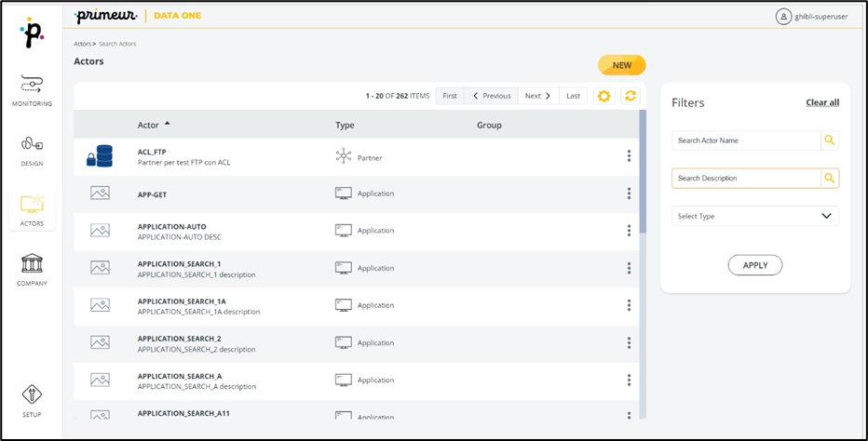Expand the Select Type dropdown
This screenshot has width=868, height=441.
(754, 216)
